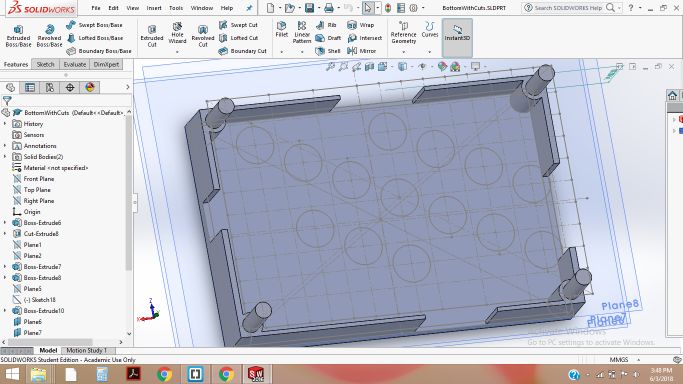The height and width of the screenshot is (384, 683).
Task: Switch to the Evaluate tab
Action: 75,64
